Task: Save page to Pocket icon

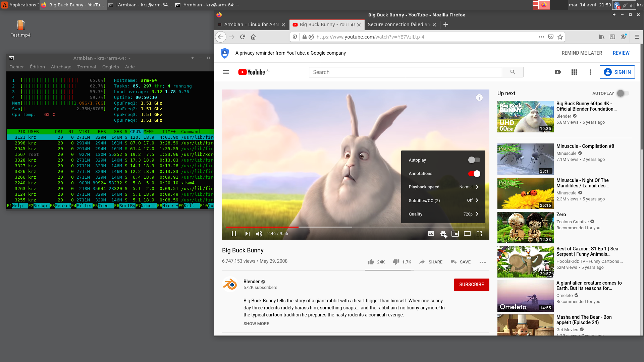Action: pos(551,37)
